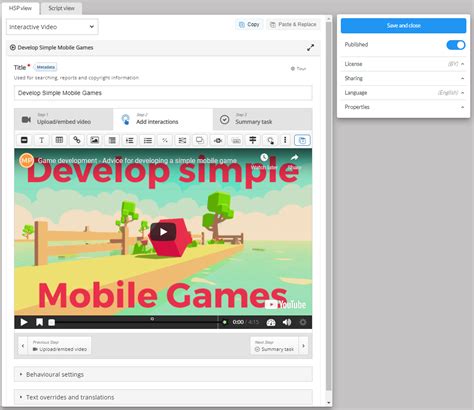Insert a Table interaction

click(x=59, y=140)
